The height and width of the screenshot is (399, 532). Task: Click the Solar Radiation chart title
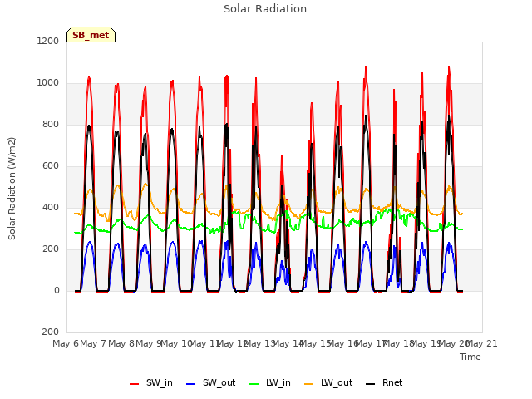(265, 9)
